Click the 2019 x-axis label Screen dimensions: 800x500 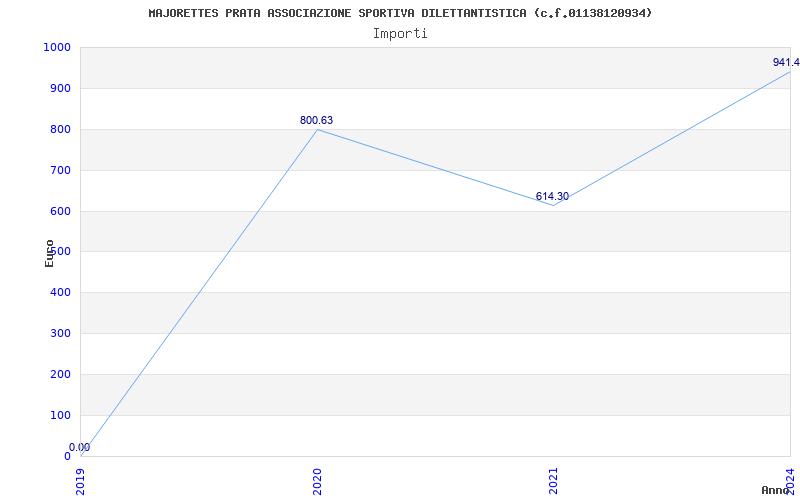[81, 481]
